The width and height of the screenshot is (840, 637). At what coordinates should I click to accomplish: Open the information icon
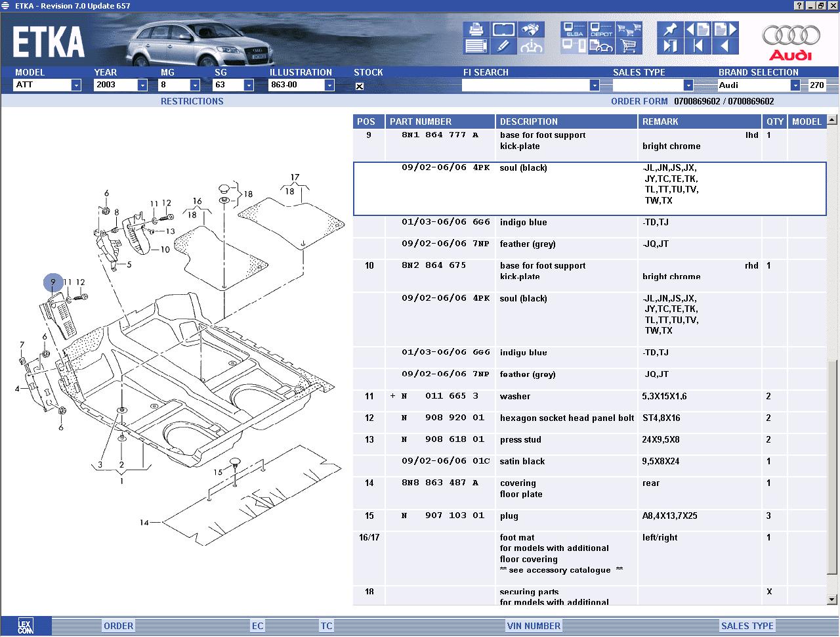pos(532,46)
